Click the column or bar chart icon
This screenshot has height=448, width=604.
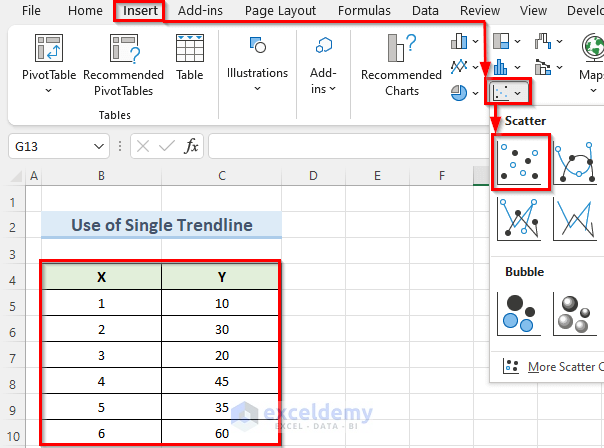click(459, 41)
